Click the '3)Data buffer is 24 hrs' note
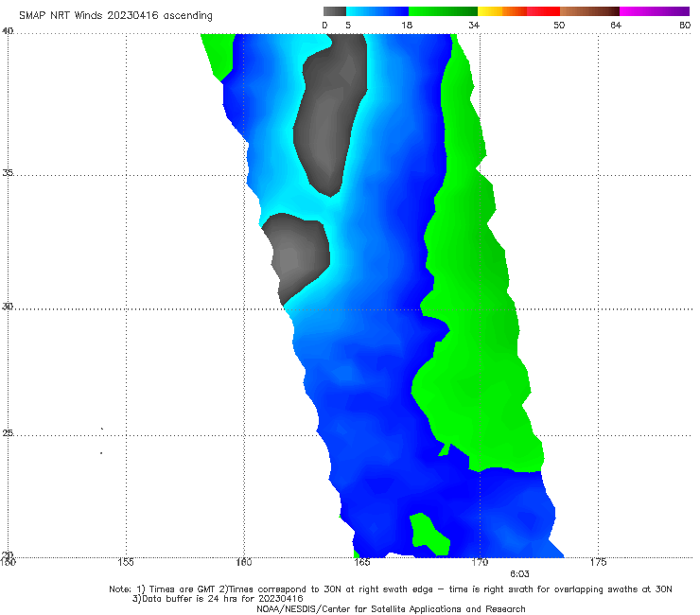 [x=218, y=599]
